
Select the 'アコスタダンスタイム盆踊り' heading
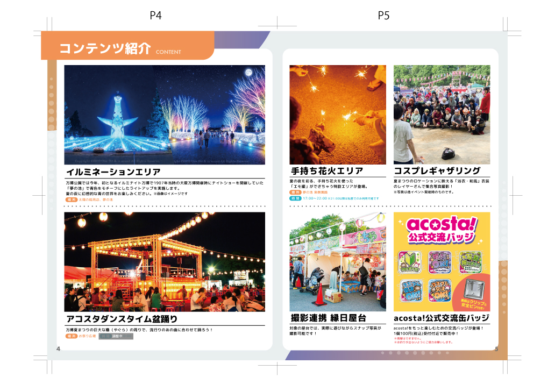point(122,319)
